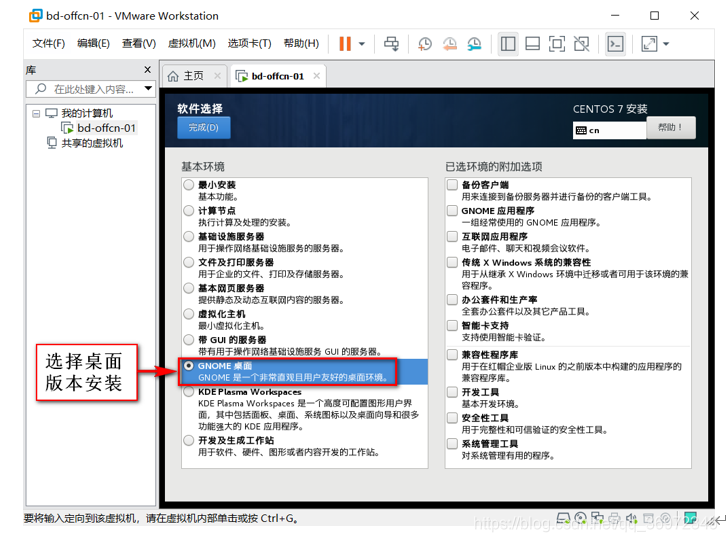Screen dimensions: 727x542
Task: Check the 系统管理工具 checkbox
Action: tap(453, 444)
